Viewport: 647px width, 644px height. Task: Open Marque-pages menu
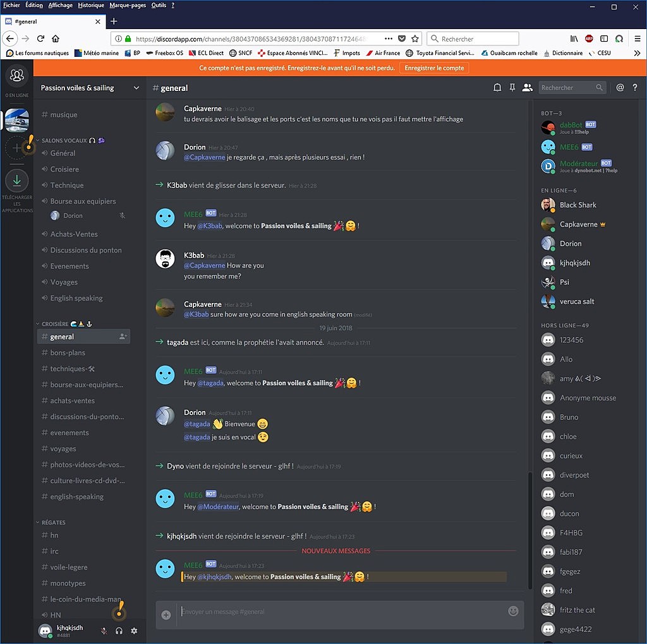128,5
